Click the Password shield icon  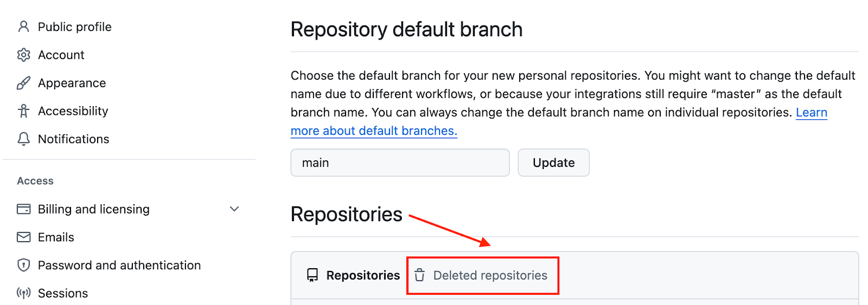click(23, 265)
